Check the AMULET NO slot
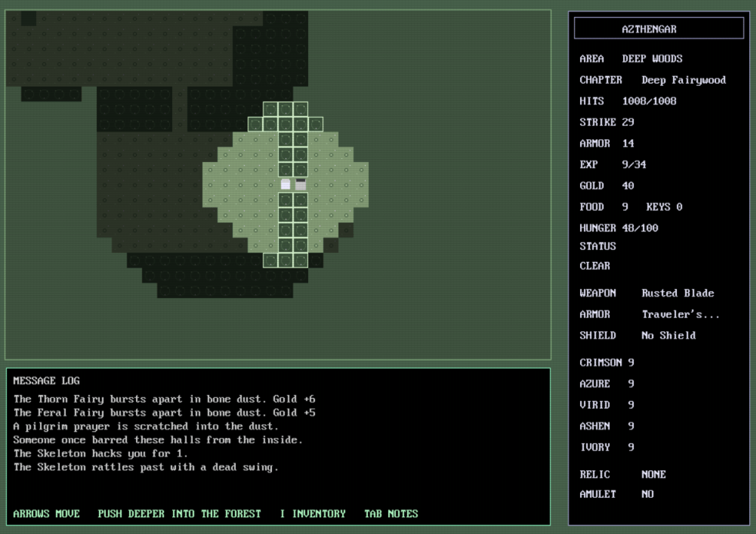 click(616, 494)
